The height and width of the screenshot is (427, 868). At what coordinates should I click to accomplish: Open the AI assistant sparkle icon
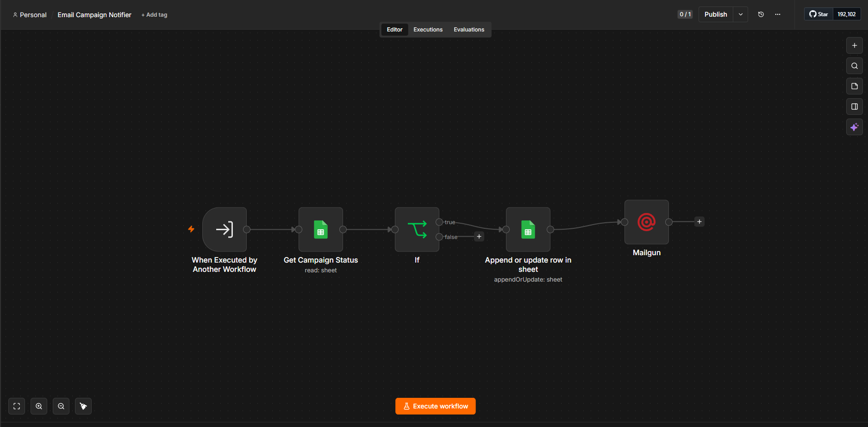tap(855, 127)
